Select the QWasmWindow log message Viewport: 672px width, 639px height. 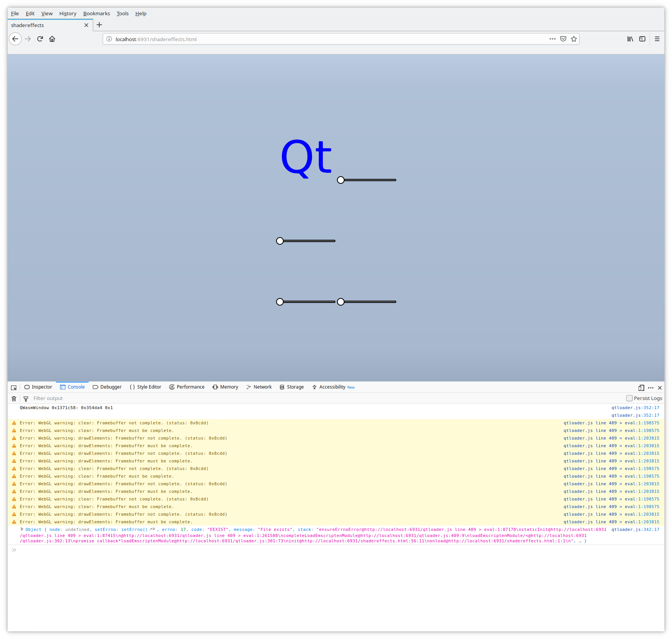coord(66,408)
